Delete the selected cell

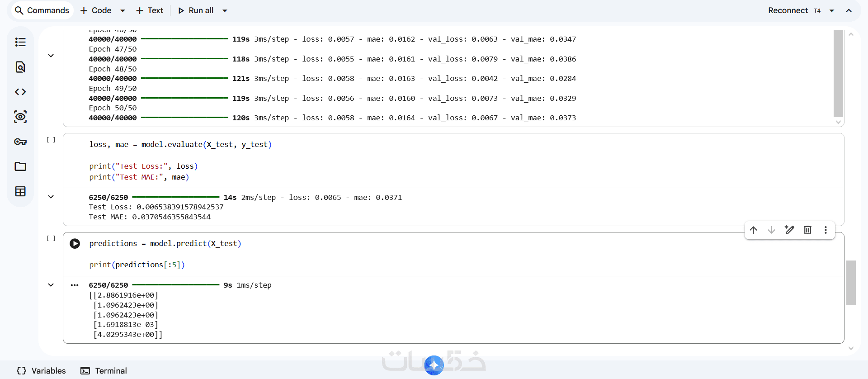[807, 230]
